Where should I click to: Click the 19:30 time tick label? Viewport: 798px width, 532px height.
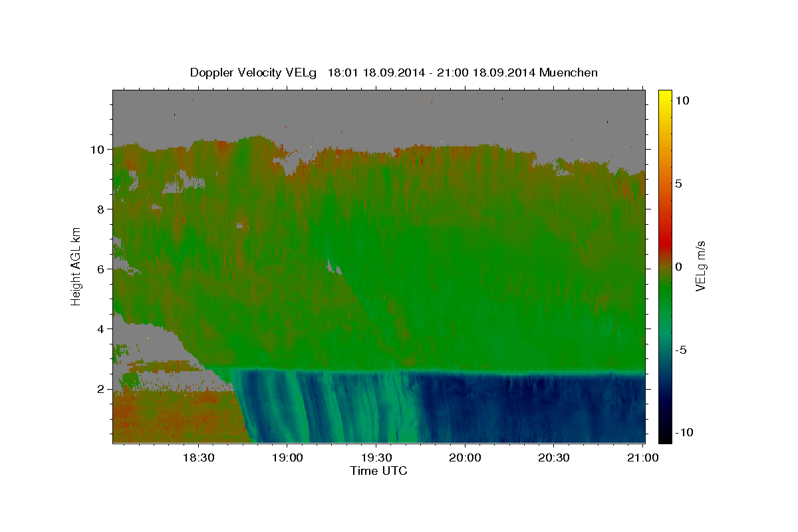[376, 458]
